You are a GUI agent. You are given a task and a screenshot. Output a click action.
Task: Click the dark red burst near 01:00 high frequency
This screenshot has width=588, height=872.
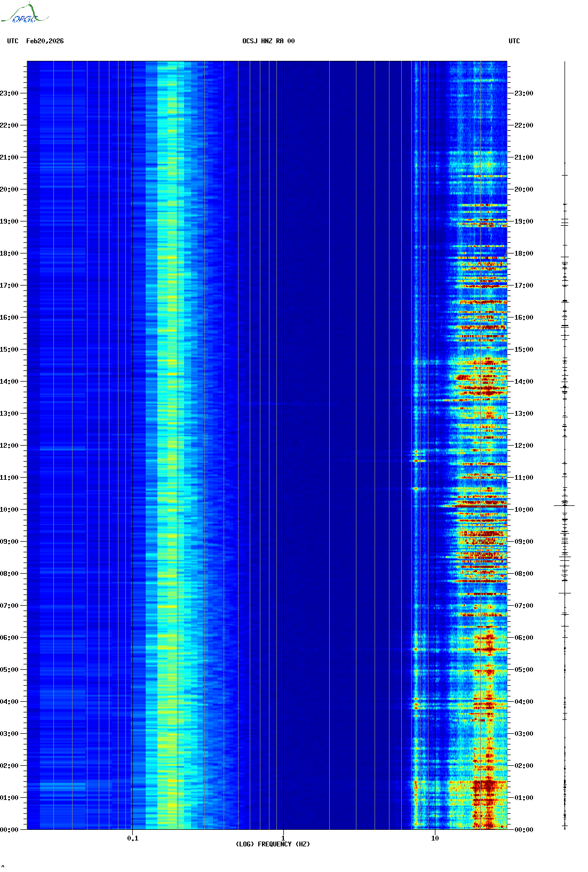click(x=484, y=786)
